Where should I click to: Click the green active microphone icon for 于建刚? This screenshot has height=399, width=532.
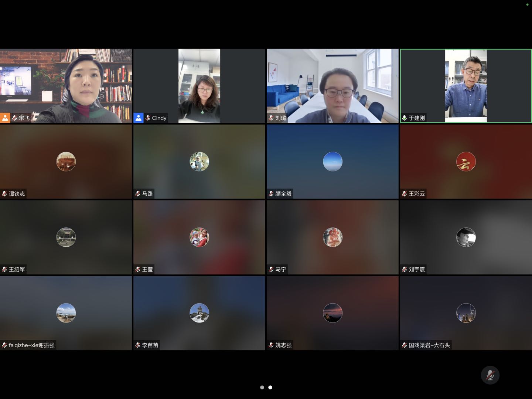[x=405, y=118]
